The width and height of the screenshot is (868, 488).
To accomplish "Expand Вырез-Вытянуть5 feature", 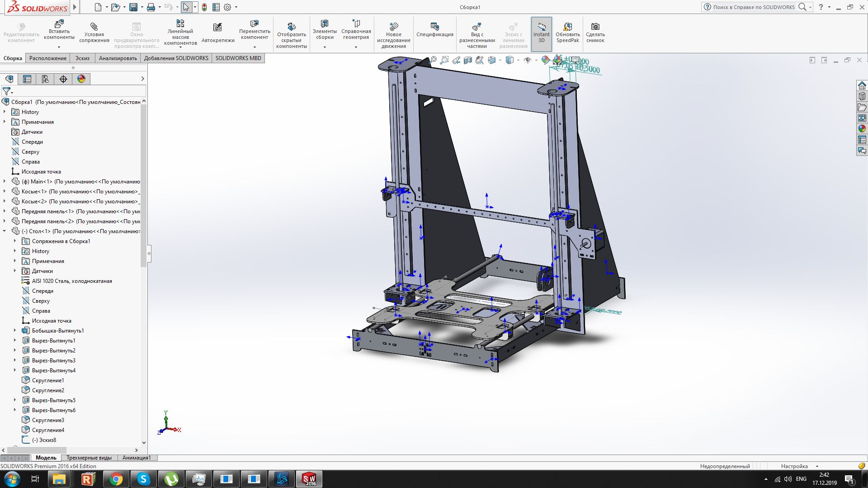I will click(14, 400).
